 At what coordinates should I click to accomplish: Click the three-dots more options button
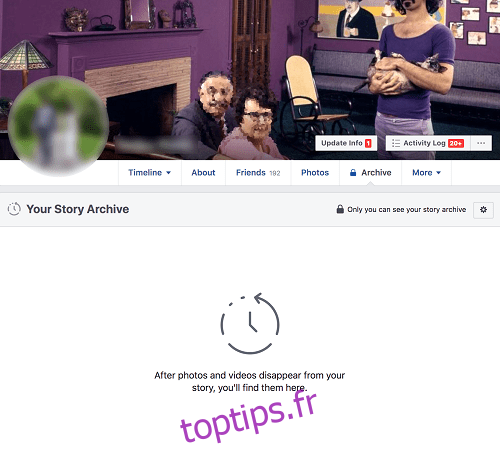click(x=481, y=143)
